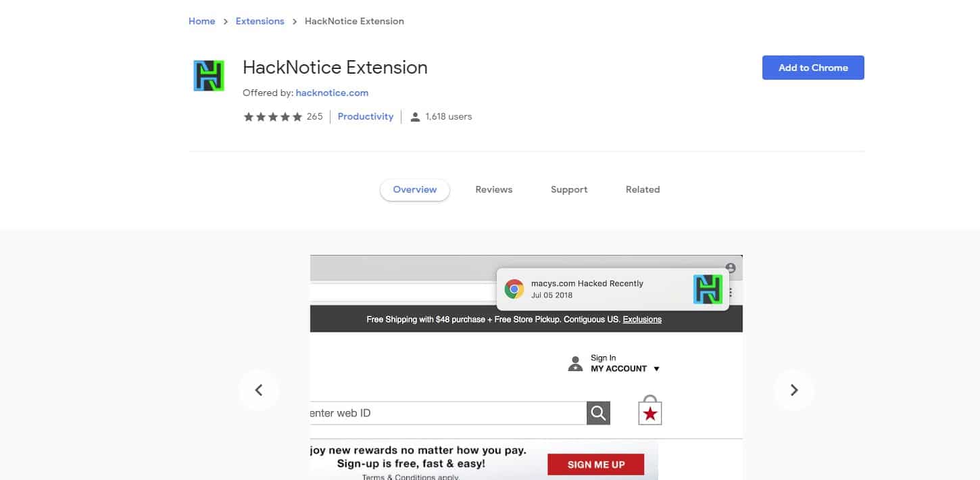Open the Productivity category link

coord(365,117)
